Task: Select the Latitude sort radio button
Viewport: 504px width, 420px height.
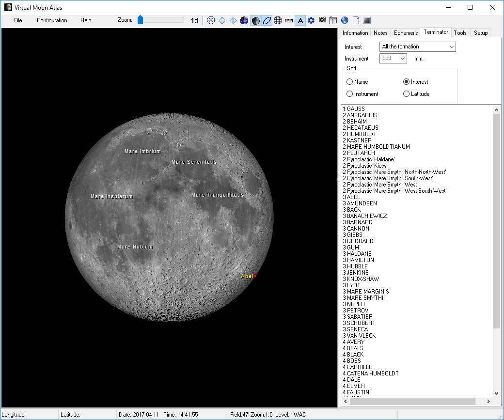Action: [406, 94]
